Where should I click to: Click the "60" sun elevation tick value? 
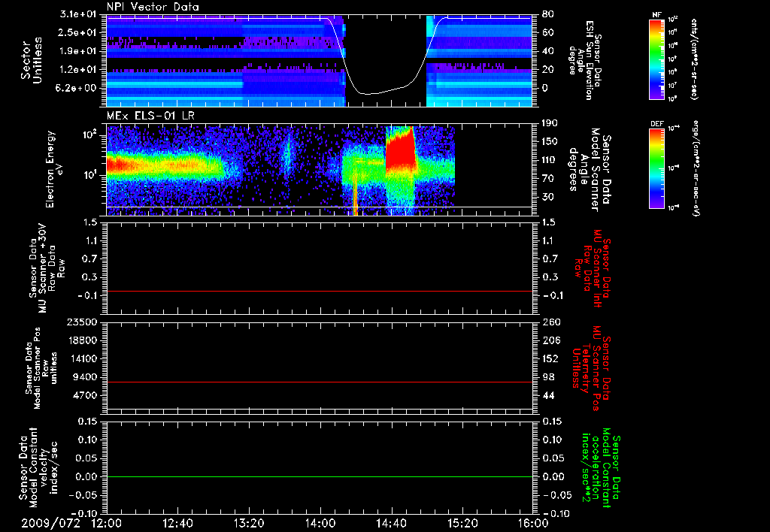click(548, 32)
